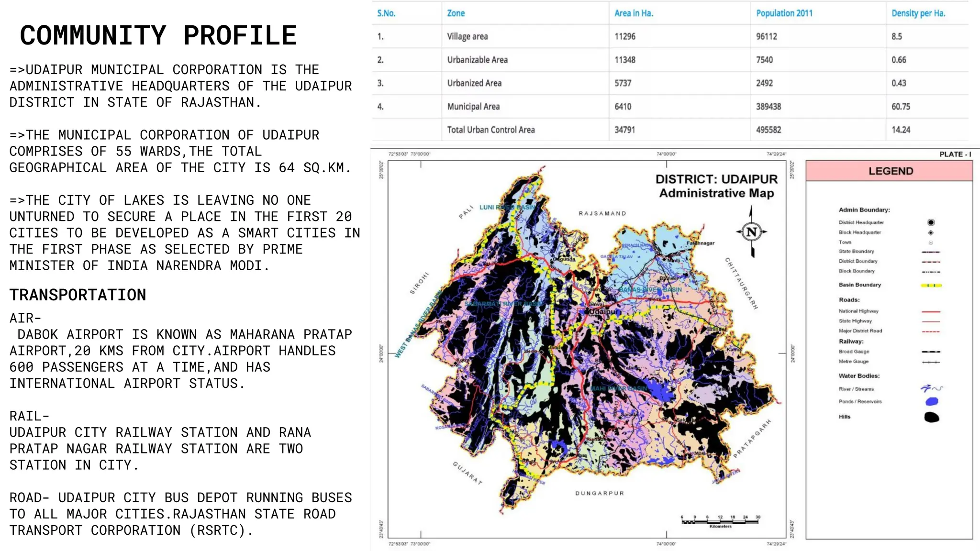
Task: Select the black Hills legend symbol
Action: pyautogui.click(x=932, y=417)
